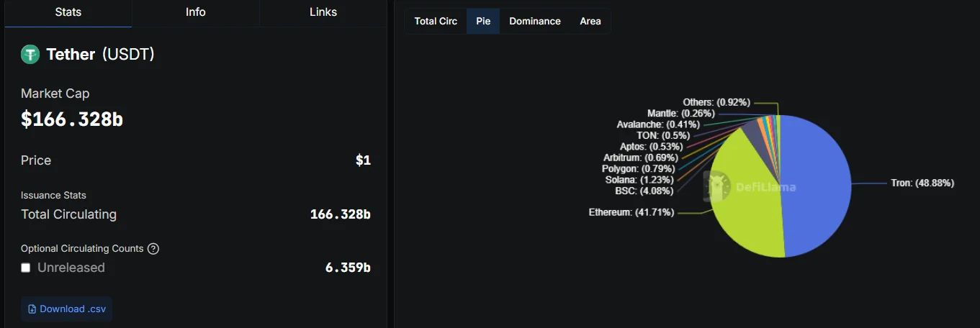Screen dimensions: 980x328
Task: Click the Ethereum (41.71%) label
Action: coord(631,213)
